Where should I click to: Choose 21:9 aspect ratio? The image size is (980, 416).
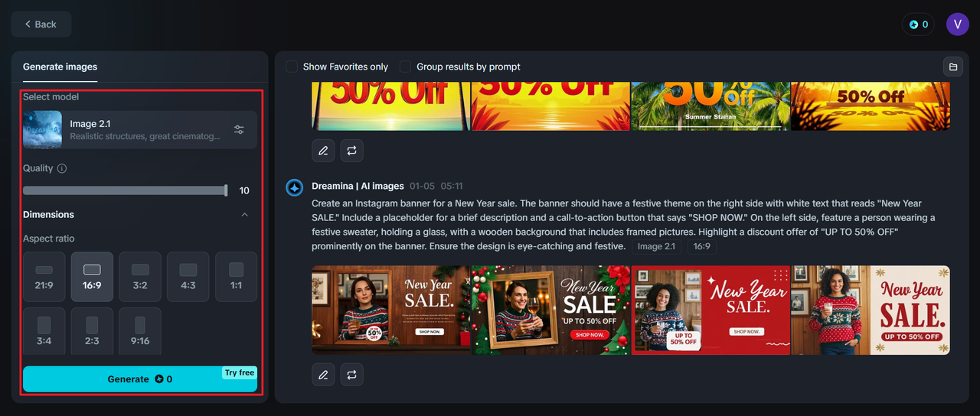point(44,277)
